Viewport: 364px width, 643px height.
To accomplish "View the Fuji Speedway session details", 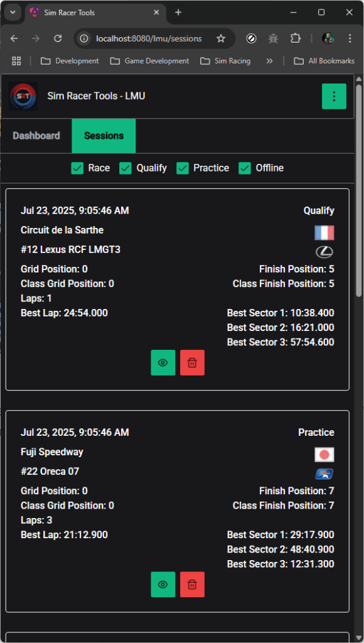I will pyautogui.click(x=163, y=585).
